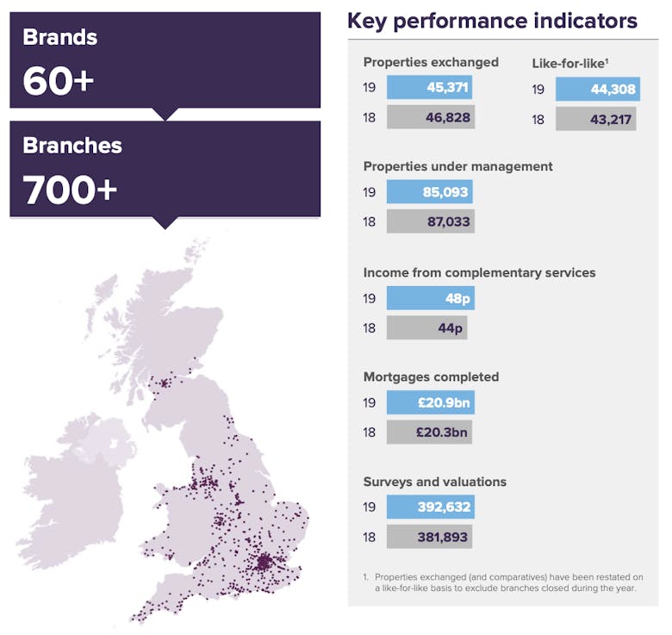
Task: Select the 87,033 properties under management bar
Action: (x=430, y=221)
